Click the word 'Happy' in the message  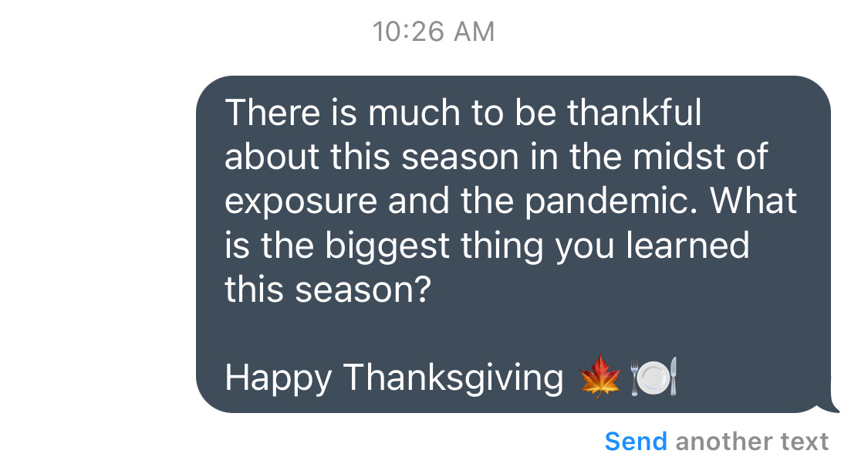[x=279, y=379]
